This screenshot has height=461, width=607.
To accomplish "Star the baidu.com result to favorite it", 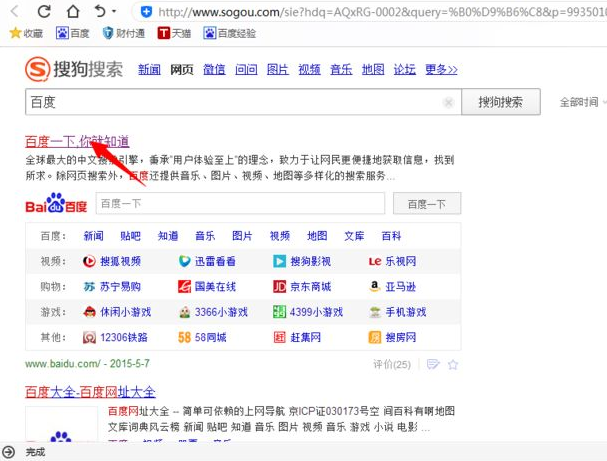I will [x=453, y=364].
